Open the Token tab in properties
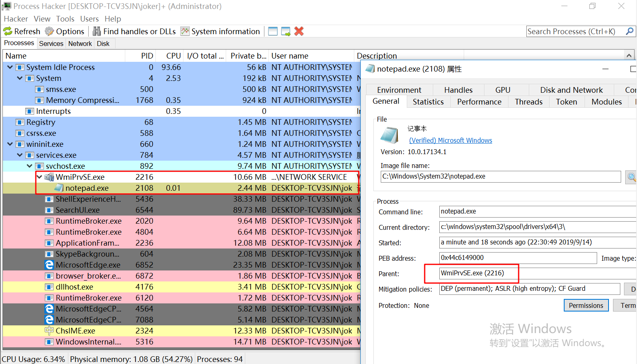 566,102
